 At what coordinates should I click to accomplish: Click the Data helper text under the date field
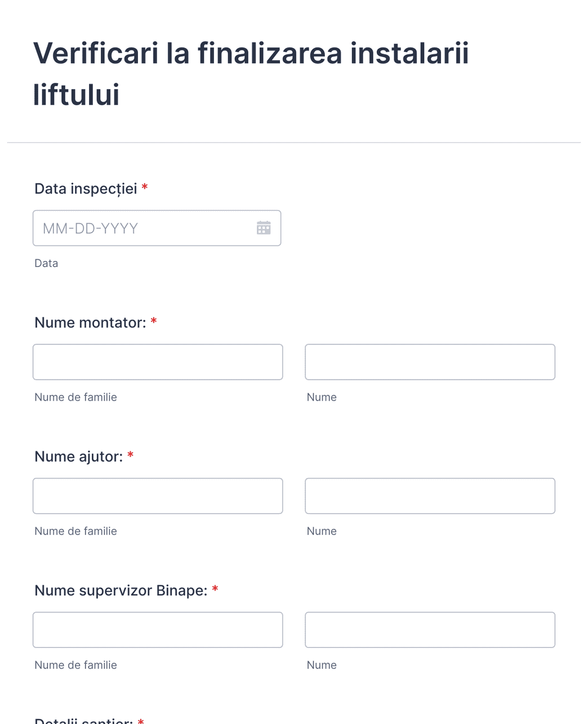click(46, 263)
